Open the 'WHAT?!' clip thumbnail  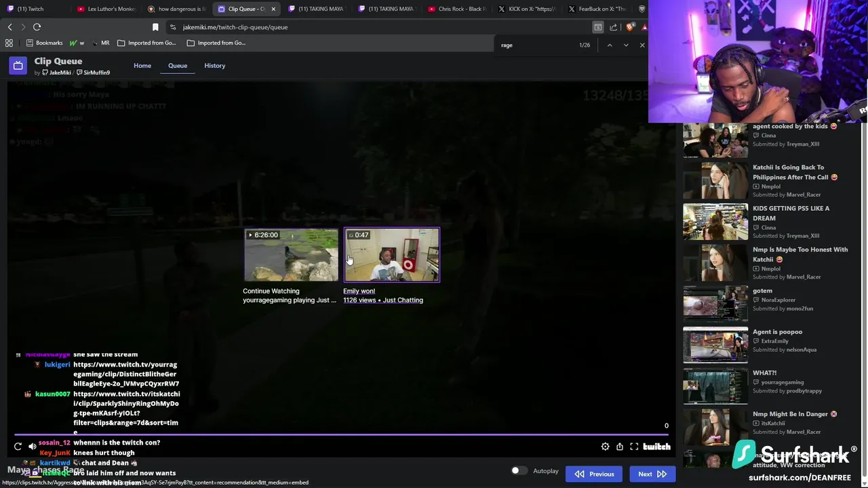click(x=715, y=386)
